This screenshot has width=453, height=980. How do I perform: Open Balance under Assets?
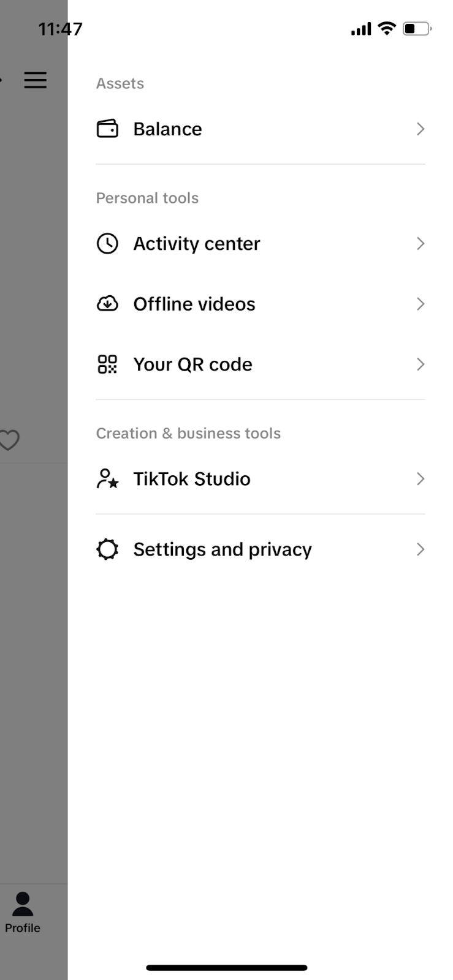pos(167,129)
